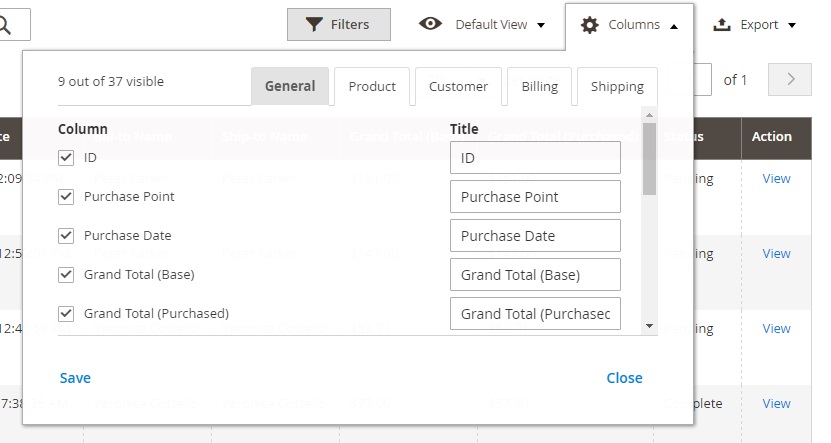Click the '9 out of 37 visible' text
This screenshot has height=443, width=831.
tap(111, 82)
